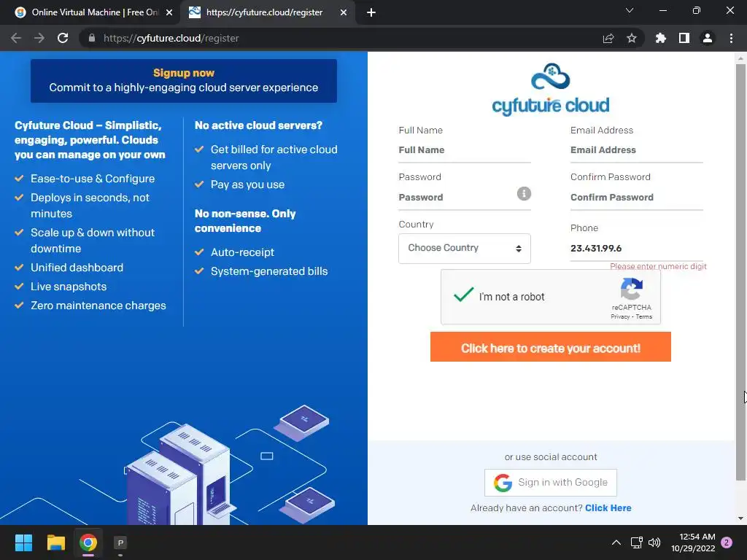Reload the page with refresh icon
Viewport: 747px width, 560px height.
tap(63, 38)
